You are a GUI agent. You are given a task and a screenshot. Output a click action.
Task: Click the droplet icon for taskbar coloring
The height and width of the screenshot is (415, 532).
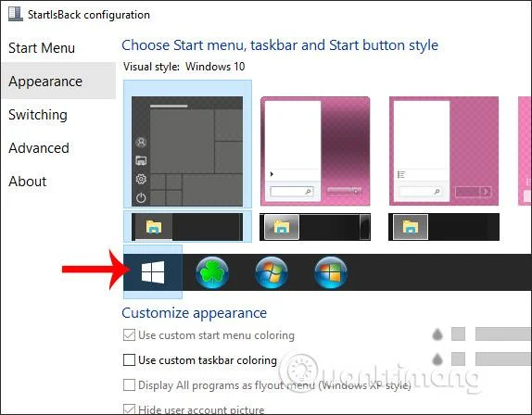point(437,359)
